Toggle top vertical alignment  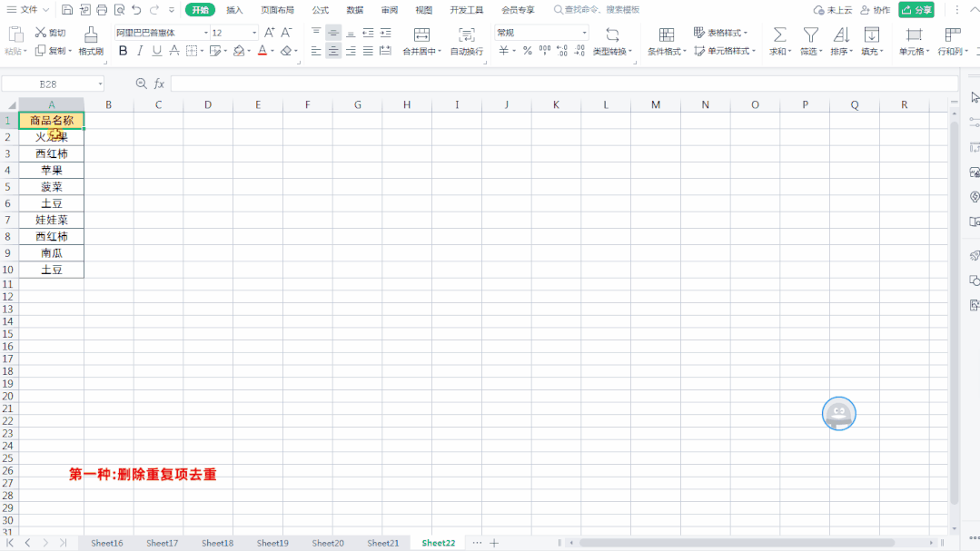(x=316, y=33)
